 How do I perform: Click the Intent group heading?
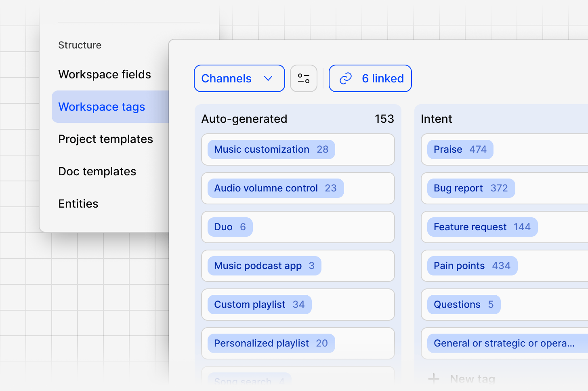point(437,119)
